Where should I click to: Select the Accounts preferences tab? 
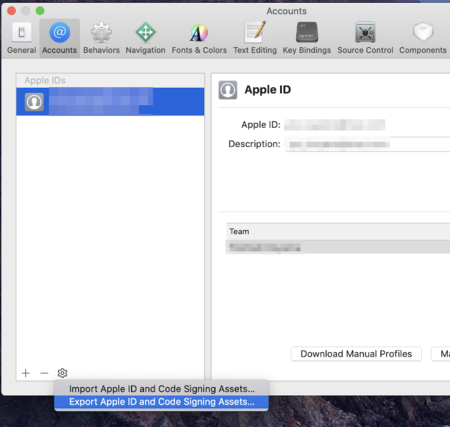[x=59, y=38]
